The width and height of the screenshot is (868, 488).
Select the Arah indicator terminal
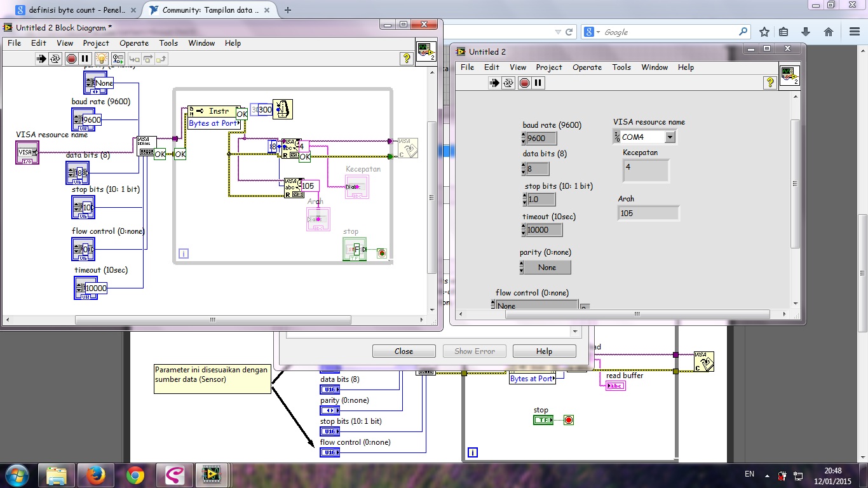pyautogui.click(x=318, y=219)
